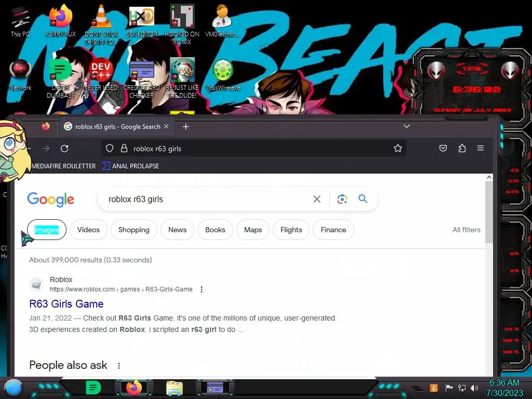
Task: Switch to the News filter
Action: point(178,230)
